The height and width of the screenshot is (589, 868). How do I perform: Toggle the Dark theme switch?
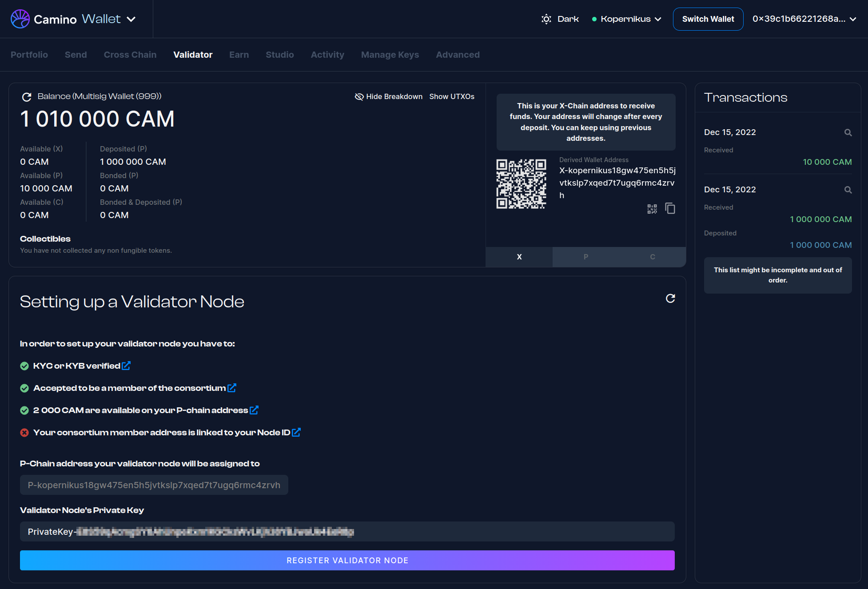[x=560, y=19]
